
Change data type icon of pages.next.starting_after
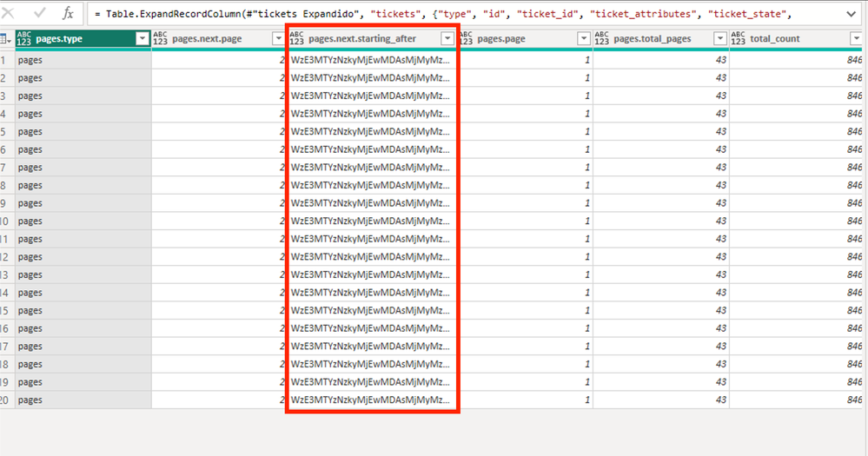click(x=296, y=39)
